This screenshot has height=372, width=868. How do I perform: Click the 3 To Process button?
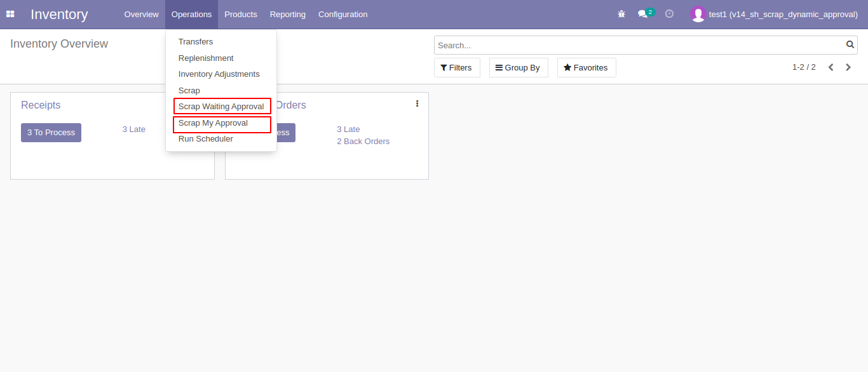click(x=51, y=133)
